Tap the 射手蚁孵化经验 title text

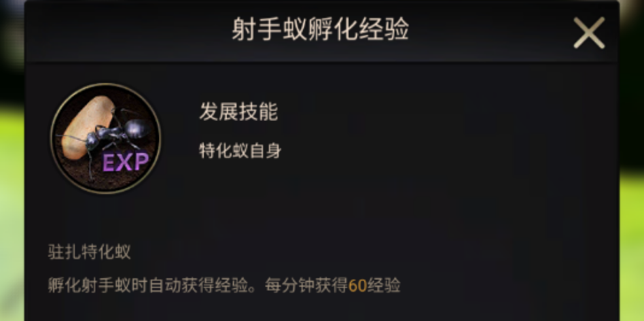point(320,29)
